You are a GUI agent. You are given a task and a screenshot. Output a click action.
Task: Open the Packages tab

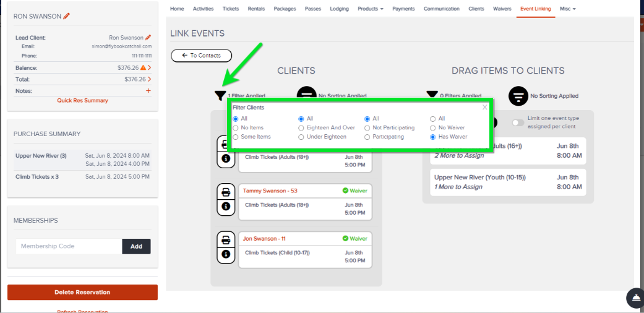285,9
